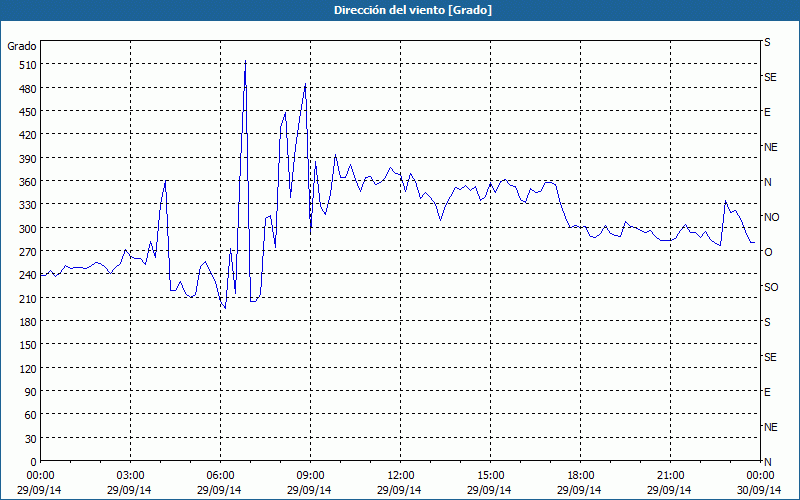Click the 03:00 time axis label
The height and width of the screenshot is (500, 800).
(130, 476)
